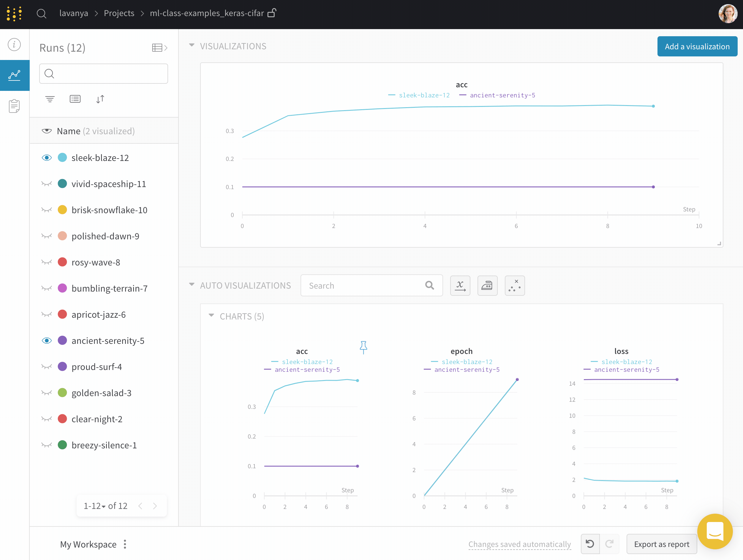Image resolution: width=743 pixels, height=560 pixels.
Task: Open the project info sidebar icon
Action: click(x=14, y=45)
